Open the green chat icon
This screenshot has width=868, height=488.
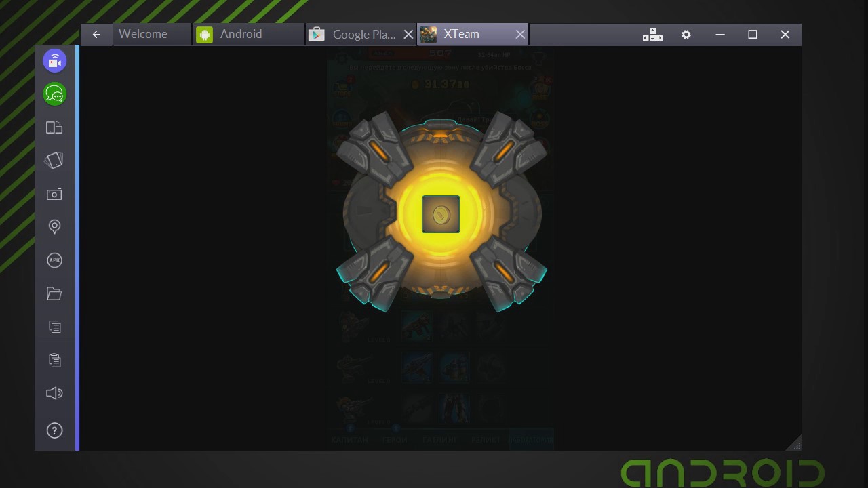pyautogui.click(x=55, y=94)
